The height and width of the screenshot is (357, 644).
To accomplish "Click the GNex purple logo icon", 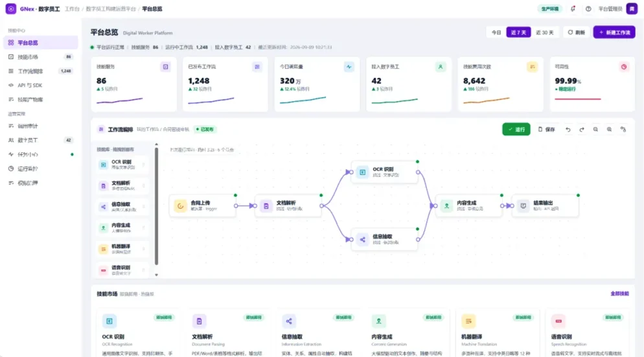I will (10, 8).
